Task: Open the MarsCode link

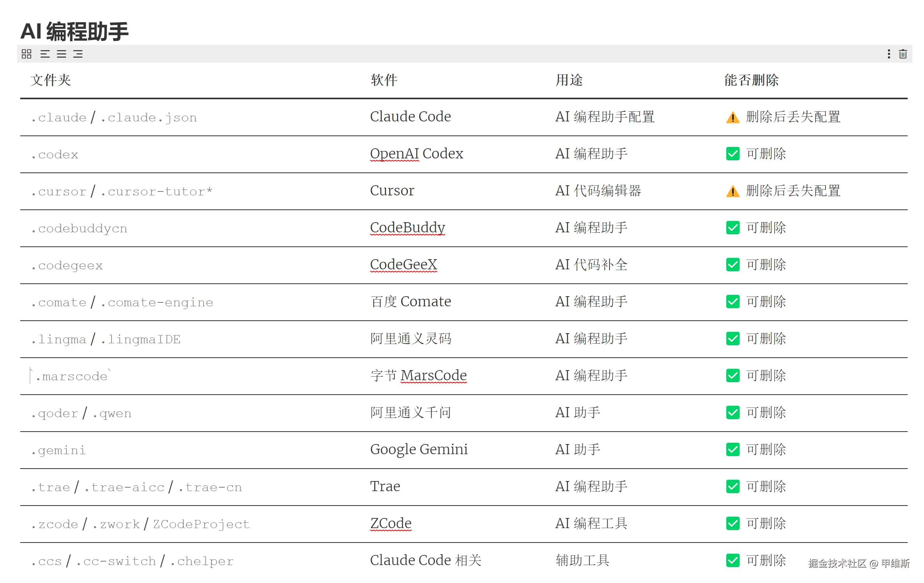Action: (433, 375)
